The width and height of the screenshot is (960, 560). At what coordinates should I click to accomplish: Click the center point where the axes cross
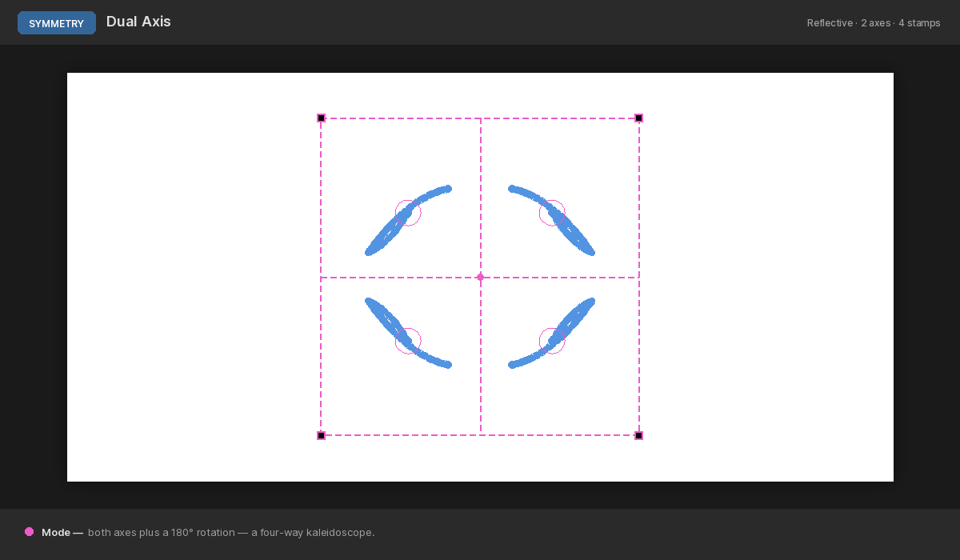coord(480,278)
